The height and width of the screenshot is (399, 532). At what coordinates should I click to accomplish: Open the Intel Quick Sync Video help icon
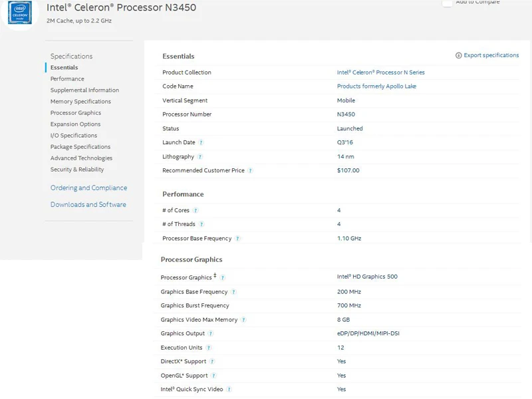coord(229,390)
